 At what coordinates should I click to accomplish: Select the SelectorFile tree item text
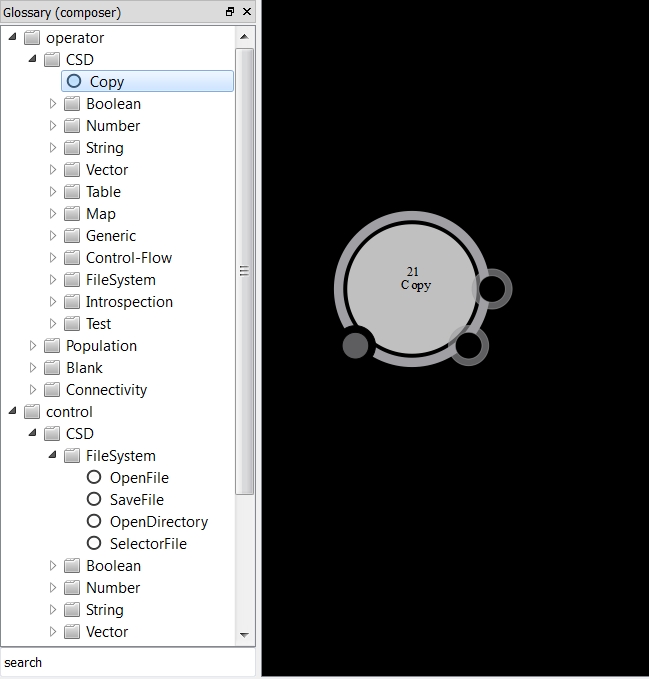click(x=148, y=543)
